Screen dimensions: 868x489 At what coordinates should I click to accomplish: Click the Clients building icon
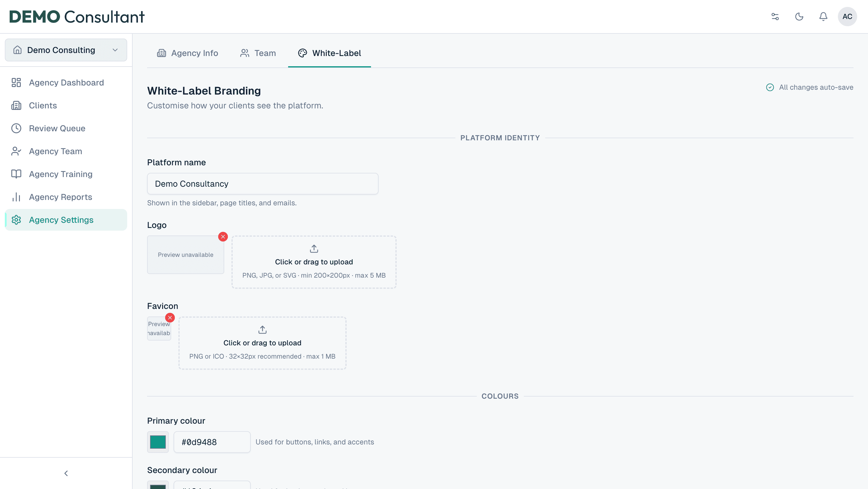tap(16, 105)
